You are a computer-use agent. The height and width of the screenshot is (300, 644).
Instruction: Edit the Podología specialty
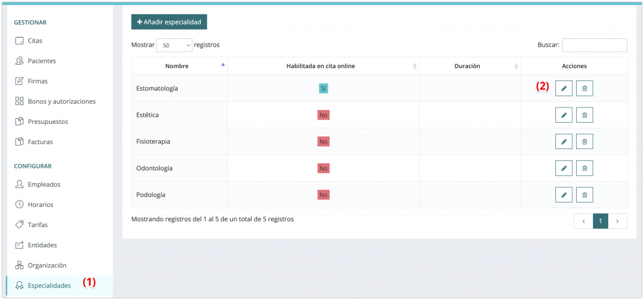pyautogui.click(x=563, y=194)
